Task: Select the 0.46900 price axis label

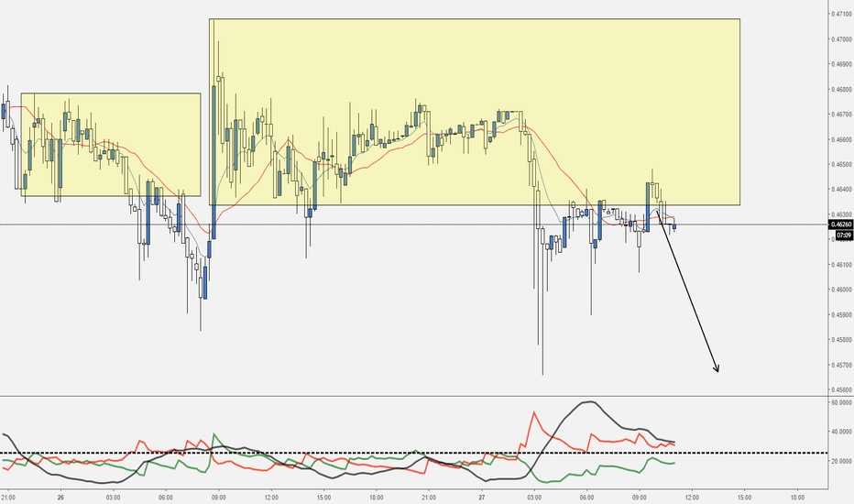Action: click(841, 64)
